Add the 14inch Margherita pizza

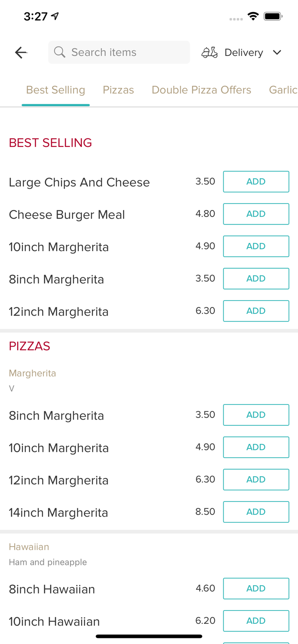point(256,511)
